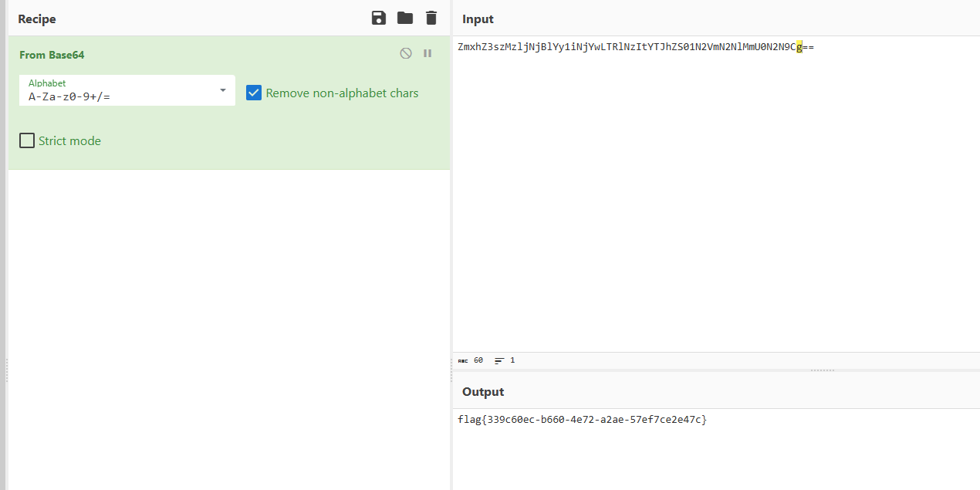The width and height of the screenshot is (980, 490).
Task: Click the input-output pane divider handle
Action: pyautogui.click(x=823, y=370)
